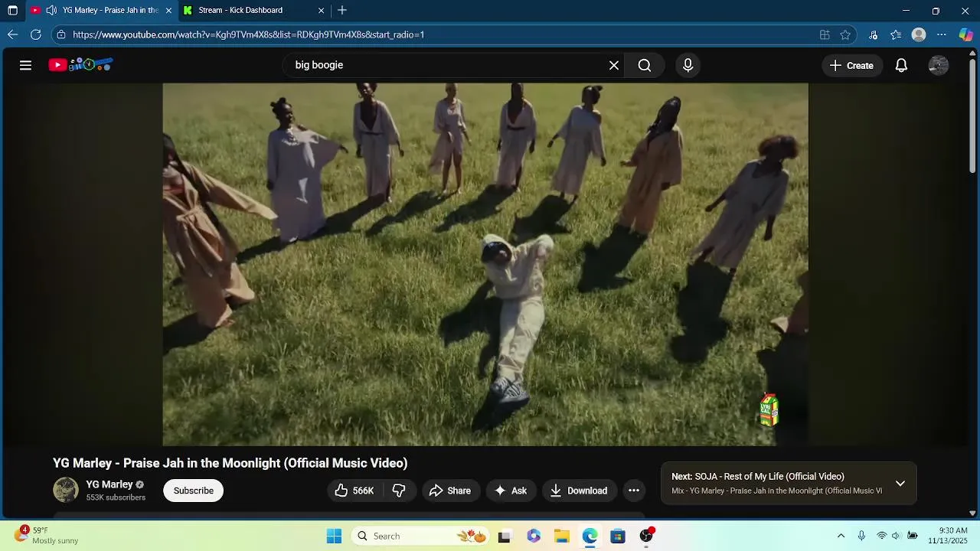Open YouTube notifications bell
Viewport: 980px width, 551px height.
coord(901,65)
